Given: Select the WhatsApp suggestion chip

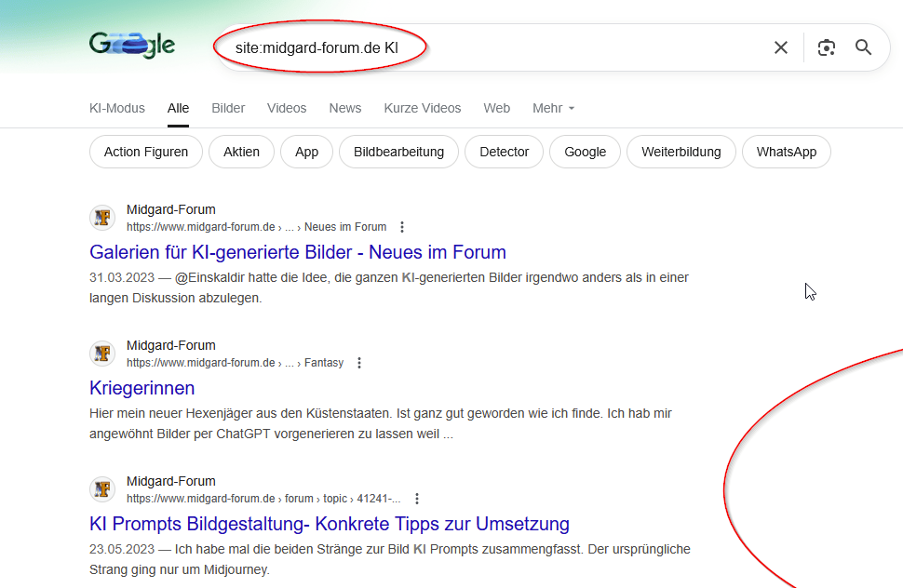Looking at the screenshot, I should (786, 152).
